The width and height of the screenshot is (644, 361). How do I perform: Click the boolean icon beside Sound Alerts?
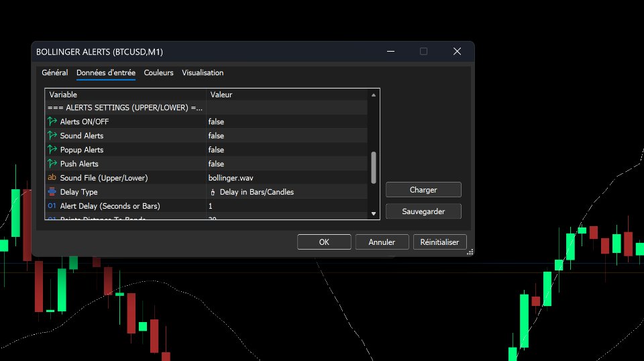coord(52,135)
